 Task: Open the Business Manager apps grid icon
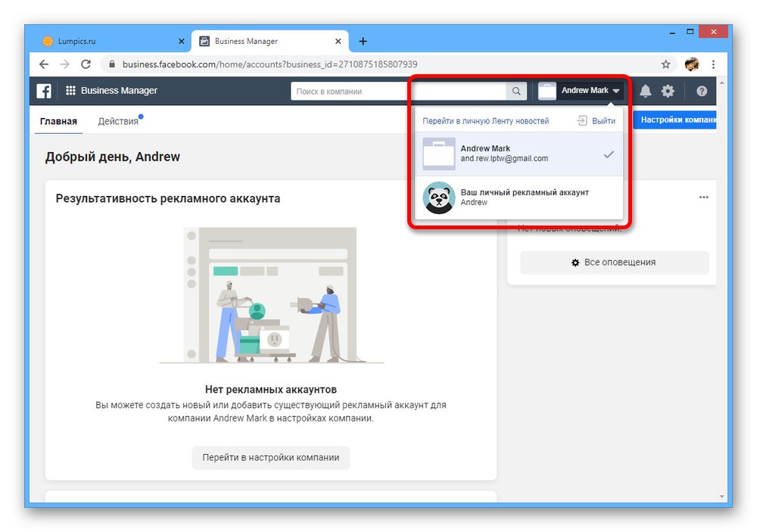pos(70,90)
